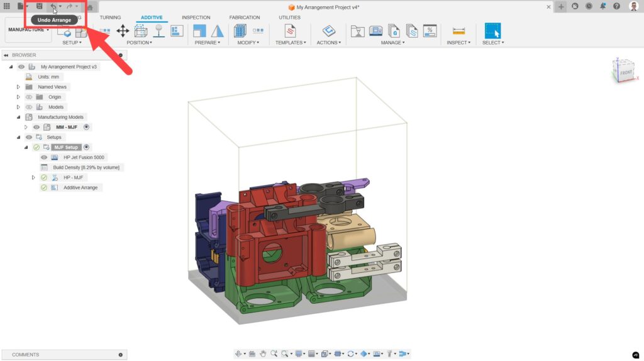Click the notifications bell icon
Viewport: 644px width, 361px height.
602,6
